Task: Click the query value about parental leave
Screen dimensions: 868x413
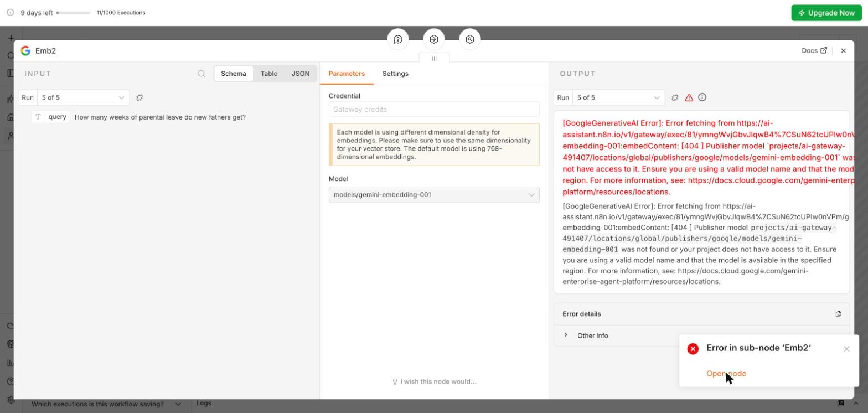Action: [160, 117]
